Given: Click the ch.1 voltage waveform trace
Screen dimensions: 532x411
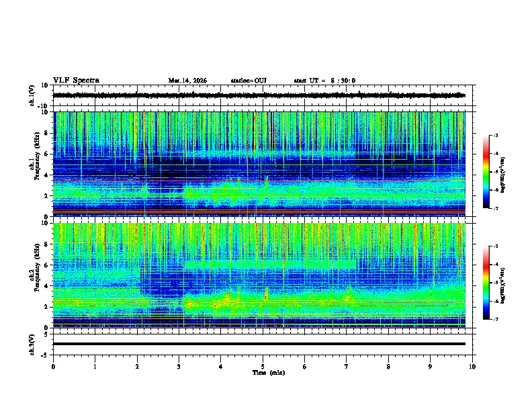Looking at the screenshot, I should coord(259,95).
